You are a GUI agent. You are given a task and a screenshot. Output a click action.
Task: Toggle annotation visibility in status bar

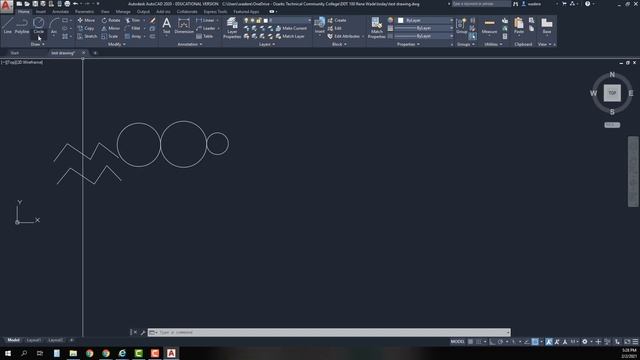tap(549, 342)
